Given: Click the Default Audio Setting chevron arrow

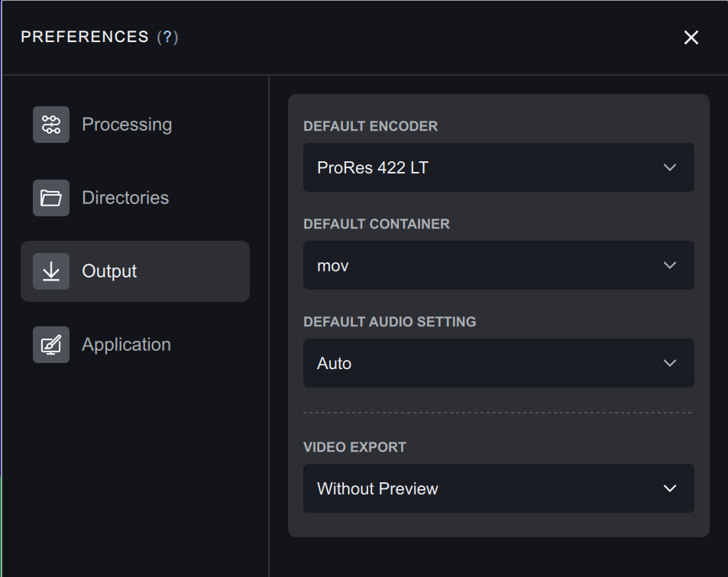Looking at the screenshot, I should (670, 363).
